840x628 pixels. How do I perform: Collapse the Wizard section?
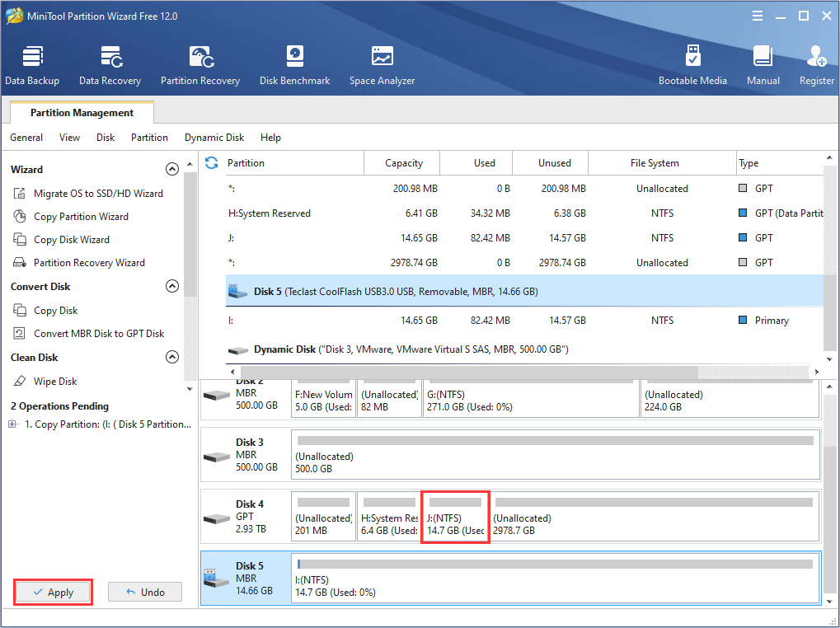[x=172, y=169]
